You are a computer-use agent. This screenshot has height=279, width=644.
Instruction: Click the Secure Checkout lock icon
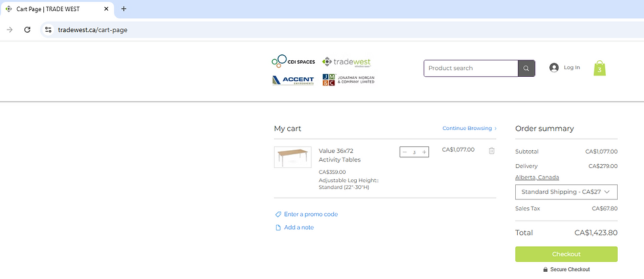pyautogui.click(x=545, y=270)
